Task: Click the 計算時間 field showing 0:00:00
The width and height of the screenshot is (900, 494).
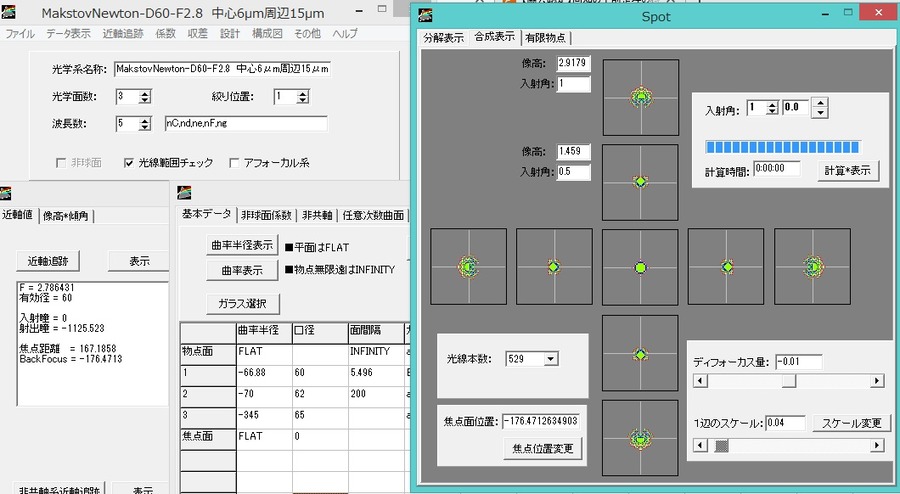Action: click(776, 169)
